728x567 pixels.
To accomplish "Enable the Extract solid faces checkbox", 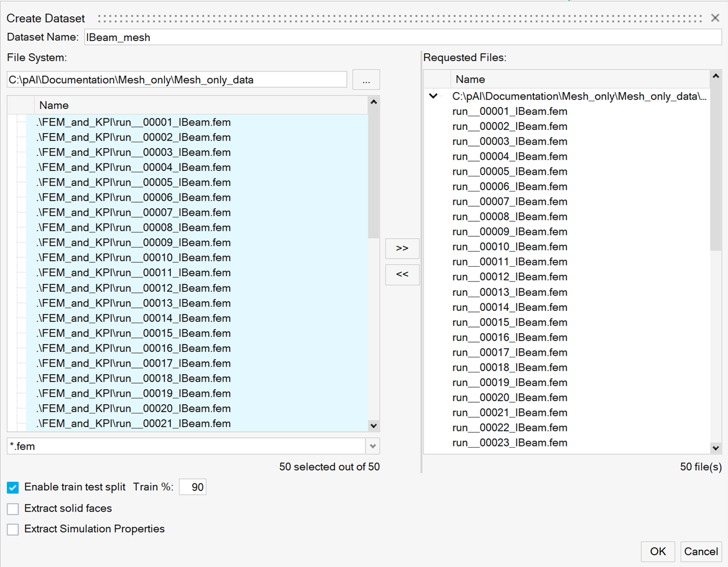I will coord(12,508).
